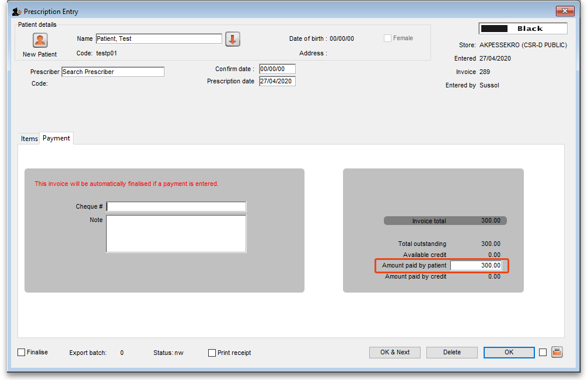Click the orange down-arrow beside patient name
The image size is (588, 380).
click(x=233, y=39)
